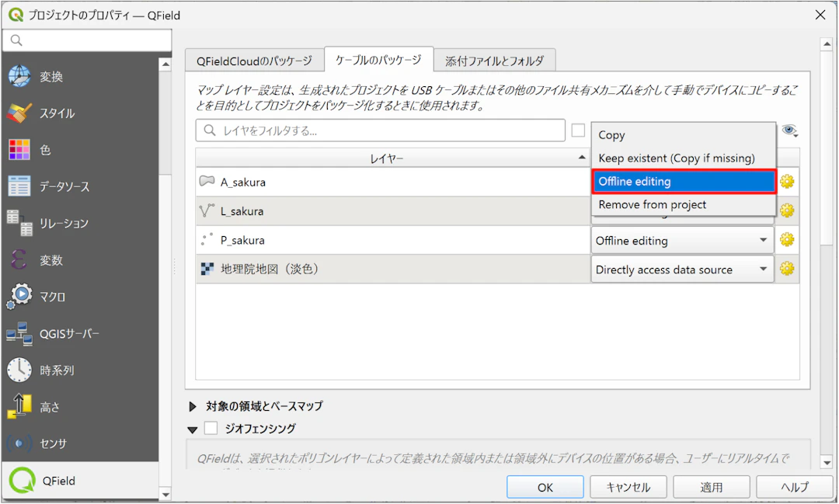Open the P_sakura Offline editing dropdown
839x504 pixels.
681,240
